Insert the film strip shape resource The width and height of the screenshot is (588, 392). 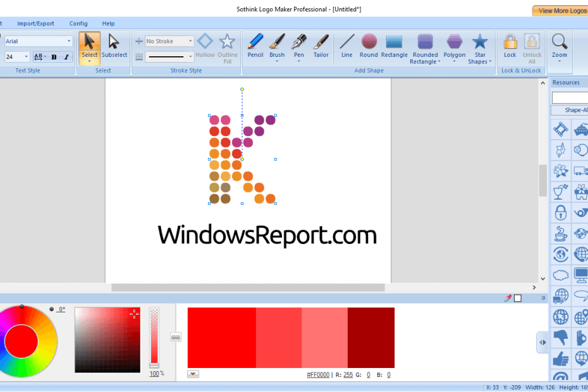pos(561,130)
